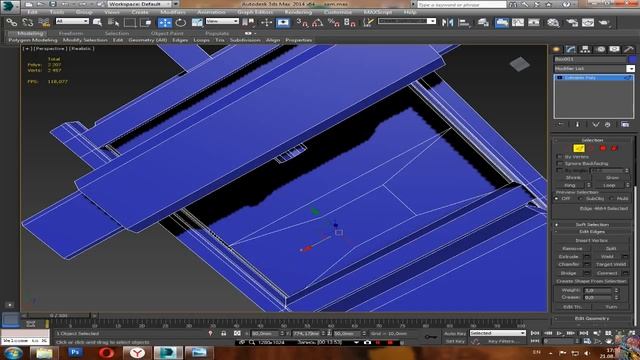Toggle the Percent Snap icon

(x=334, y=22)
